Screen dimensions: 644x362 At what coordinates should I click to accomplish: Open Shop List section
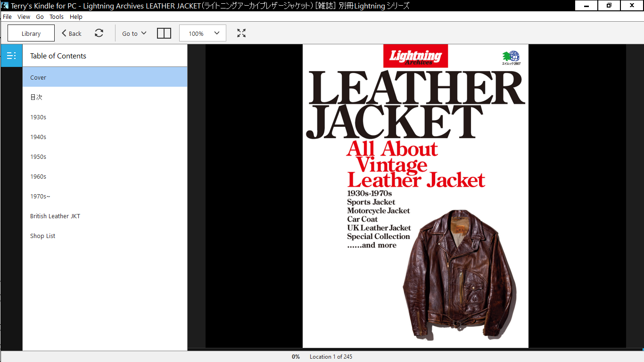pos(105,236)
